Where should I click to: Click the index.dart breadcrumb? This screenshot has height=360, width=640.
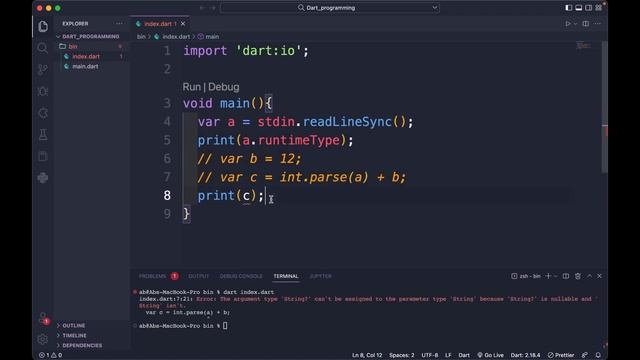click(176, 36)
